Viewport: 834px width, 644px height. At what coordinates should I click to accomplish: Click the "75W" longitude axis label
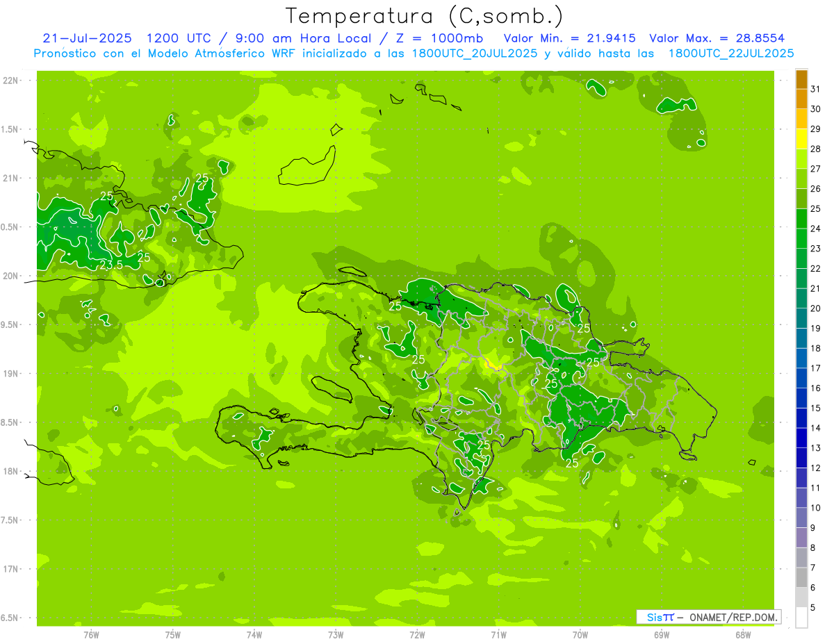[x=173, y=635]
